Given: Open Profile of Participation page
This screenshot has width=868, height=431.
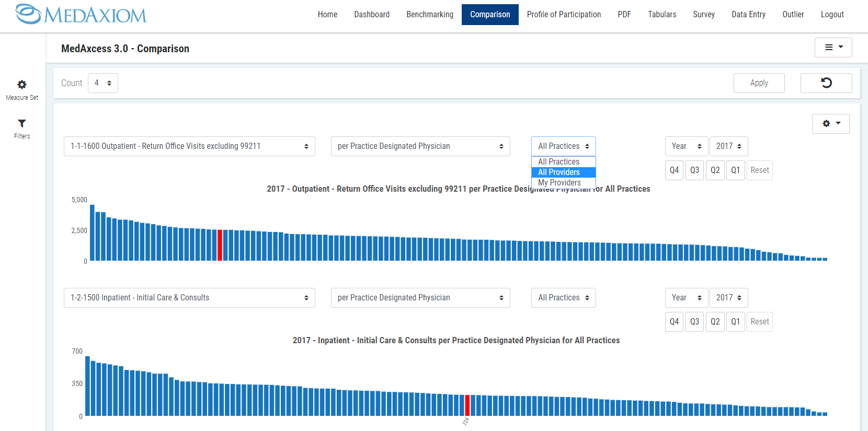Looking at the screenshot, I should tap(564, 15).
